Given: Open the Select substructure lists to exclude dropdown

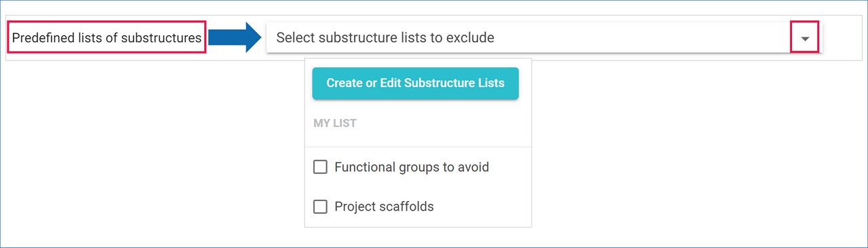Looking at the screenshot, I should 544,37.
